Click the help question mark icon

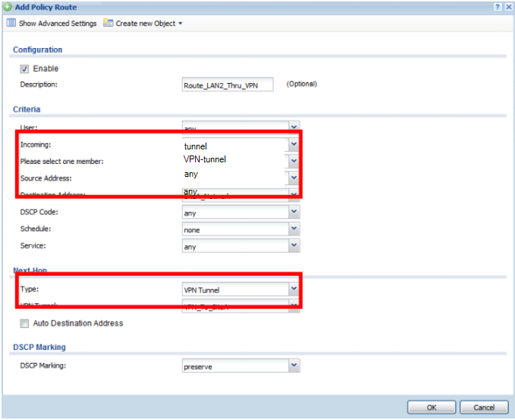(x=497, y=6)
